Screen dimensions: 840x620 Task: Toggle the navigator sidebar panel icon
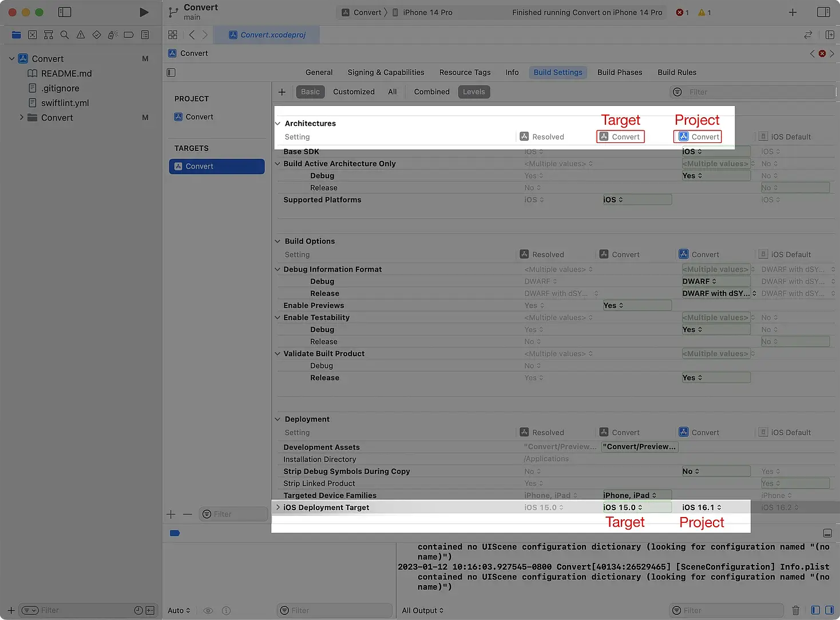point(65,12)
